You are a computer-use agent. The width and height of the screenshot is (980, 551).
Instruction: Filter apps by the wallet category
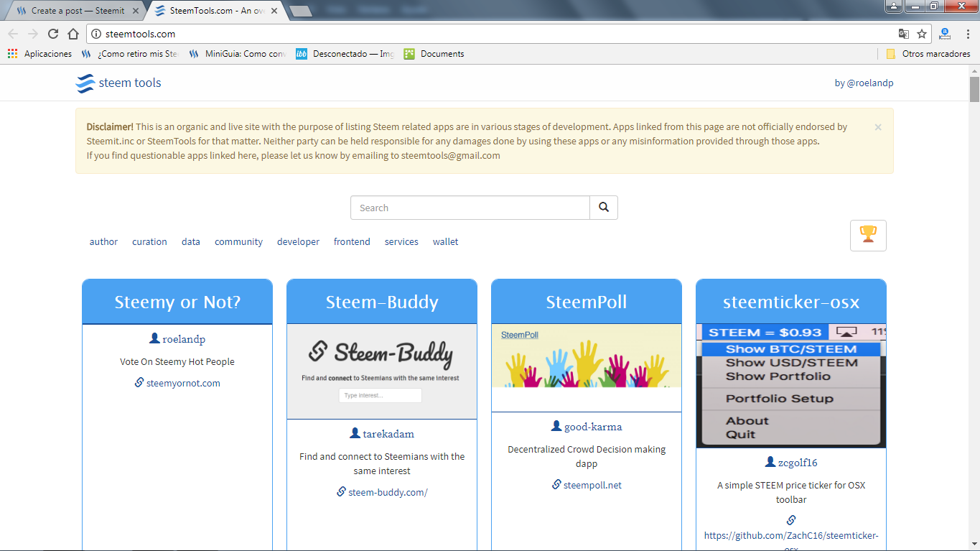click(445, 242)
